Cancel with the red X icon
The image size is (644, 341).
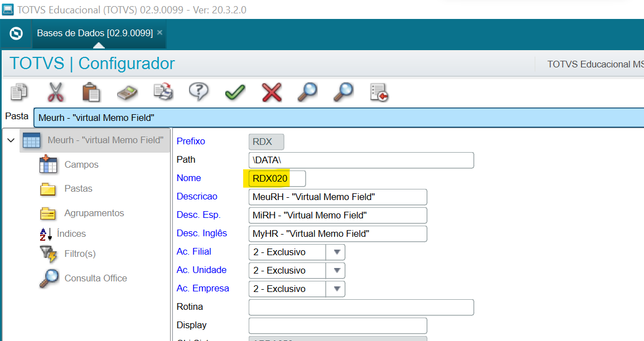pyautogui.click(x=272, y=92)
